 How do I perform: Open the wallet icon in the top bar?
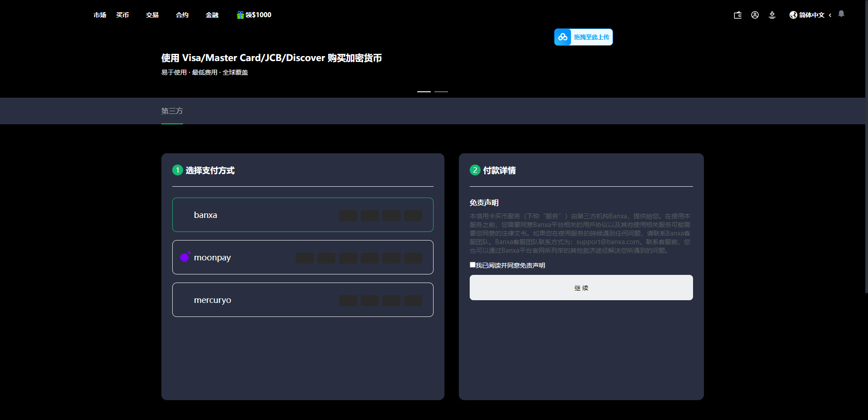[x=737, y=15]
